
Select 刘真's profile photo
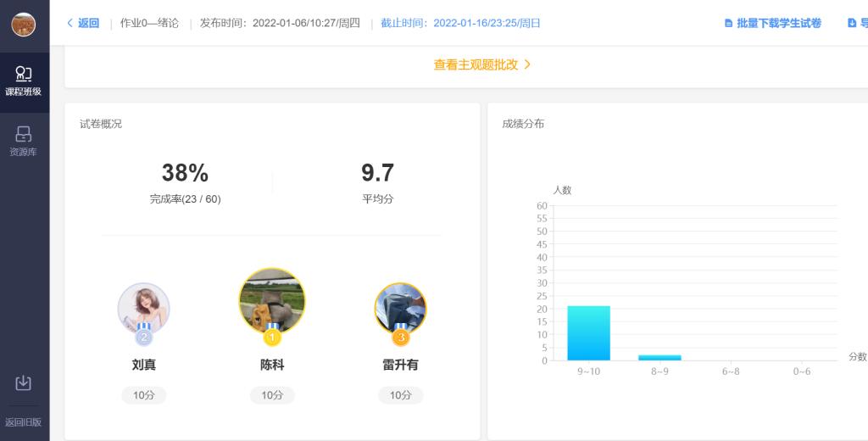(x=143, y=307)
